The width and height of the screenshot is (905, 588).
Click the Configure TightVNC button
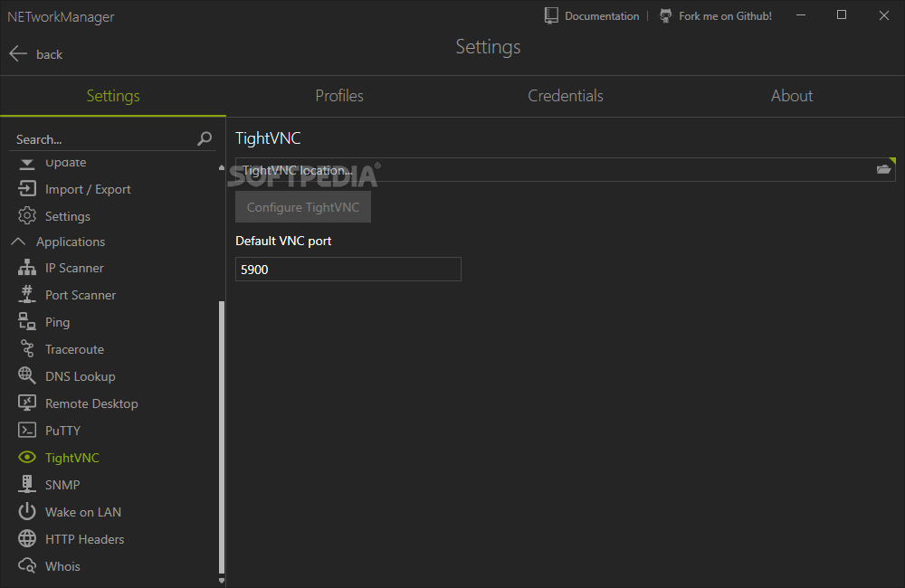pyautogui.click(x=303, y=207)
